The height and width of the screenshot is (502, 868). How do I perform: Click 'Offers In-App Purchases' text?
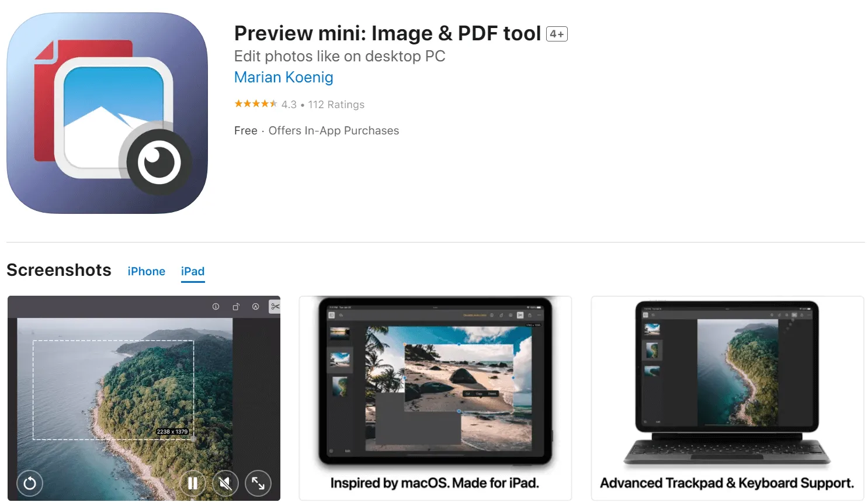point(334,131)
